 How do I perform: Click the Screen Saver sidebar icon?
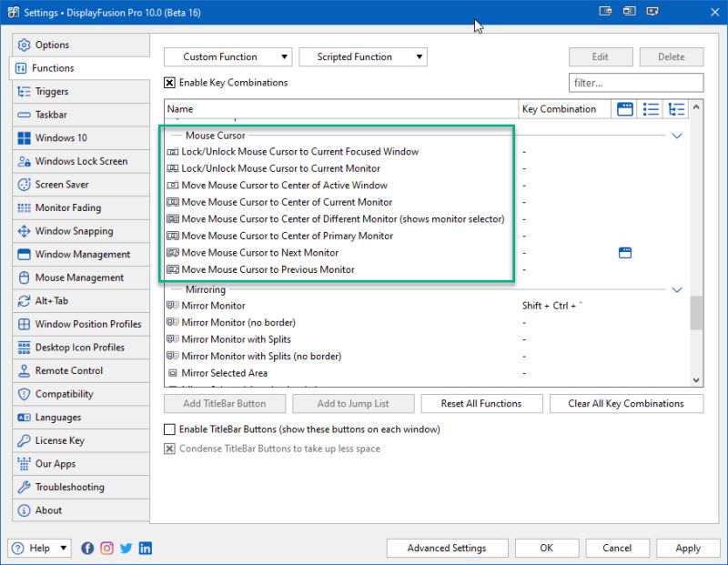[x=25, y=185]
